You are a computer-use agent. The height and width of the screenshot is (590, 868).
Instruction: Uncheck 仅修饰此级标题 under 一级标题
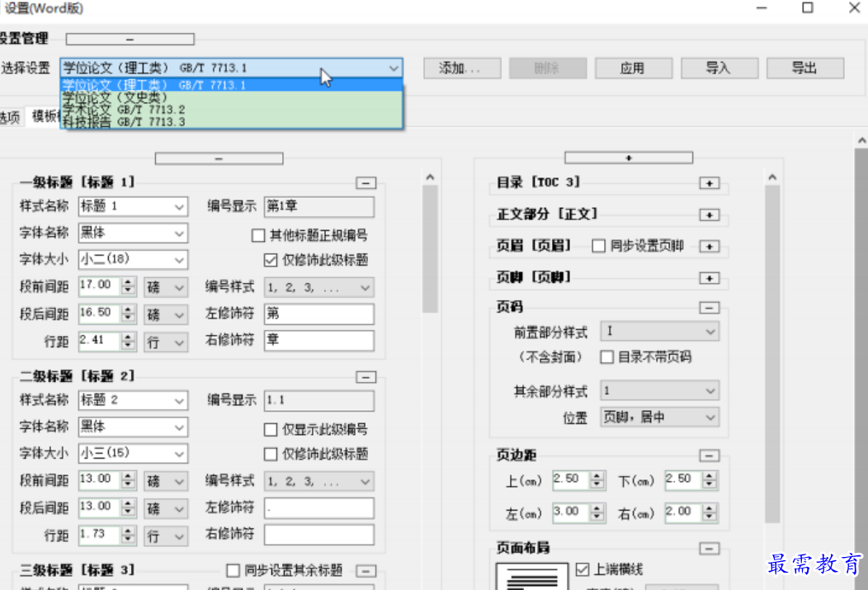(271, 260)
